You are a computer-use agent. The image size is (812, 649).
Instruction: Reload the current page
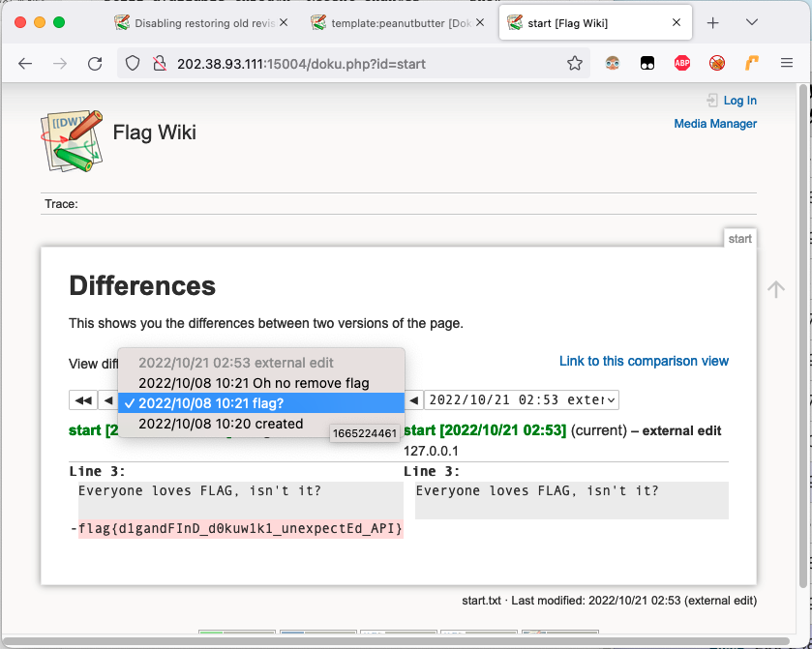tap(95, 64)
